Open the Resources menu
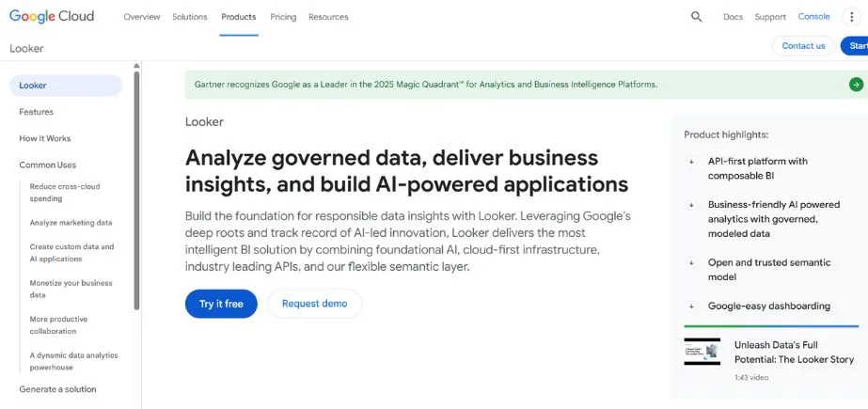This screenshot has height=409, width=868. (x=328, y=17)
